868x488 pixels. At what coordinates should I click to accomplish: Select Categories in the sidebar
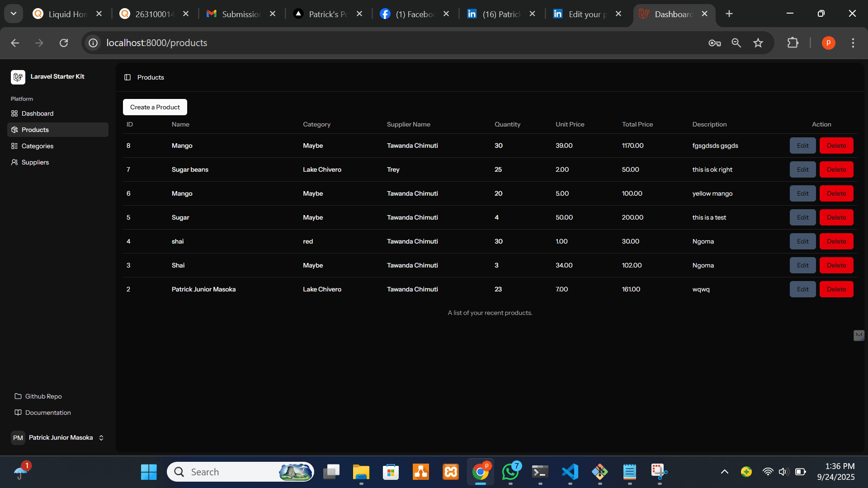[38, 146]
